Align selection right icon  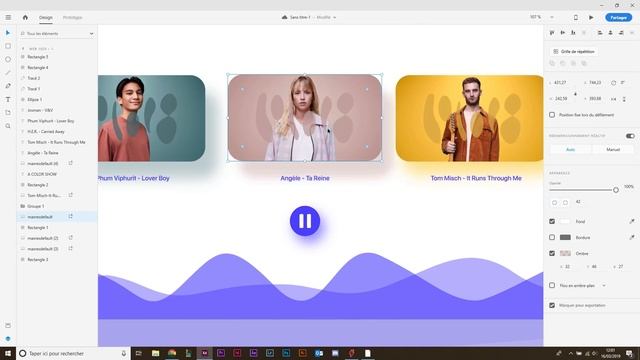pyautogui.click(x=621, y=33)
